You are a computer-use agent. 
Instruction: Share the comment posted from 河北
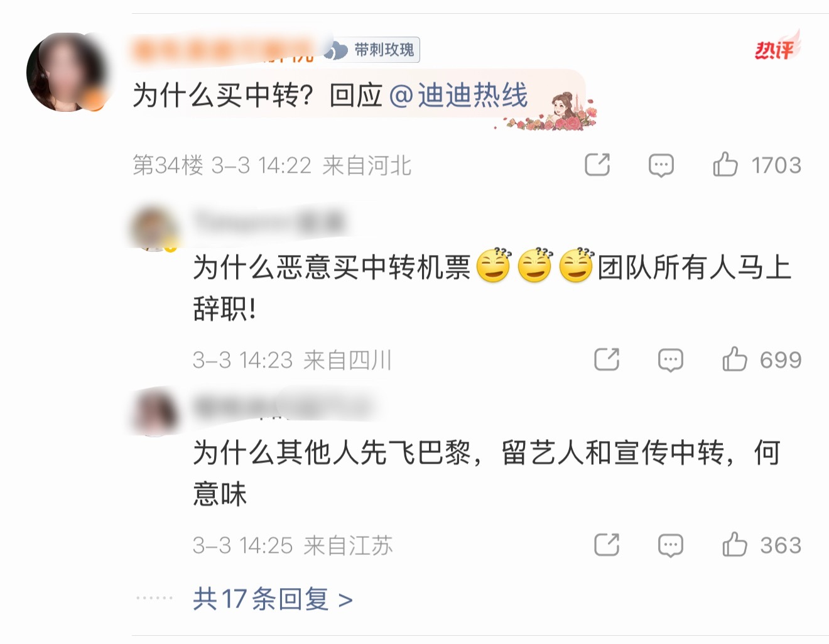(x=597, y=165)
